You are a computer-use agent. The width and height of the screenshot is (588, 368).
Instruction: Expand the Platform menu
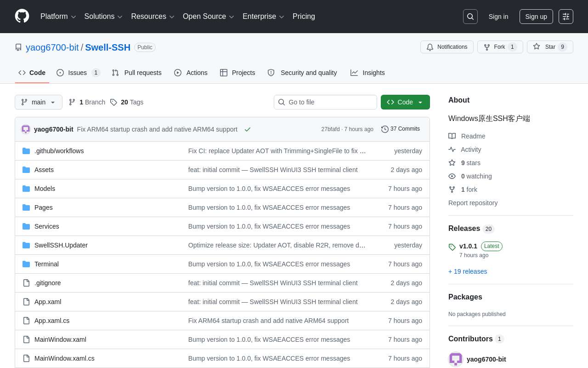pyautogui.click(x=58, y=17)
